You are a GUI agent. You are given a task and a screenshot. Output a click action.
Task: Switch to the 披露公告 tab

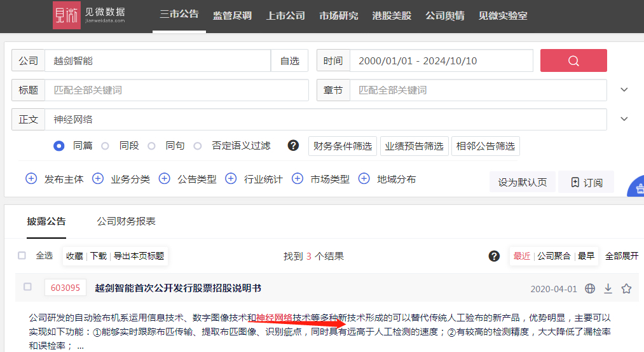[x=46, y=222]
